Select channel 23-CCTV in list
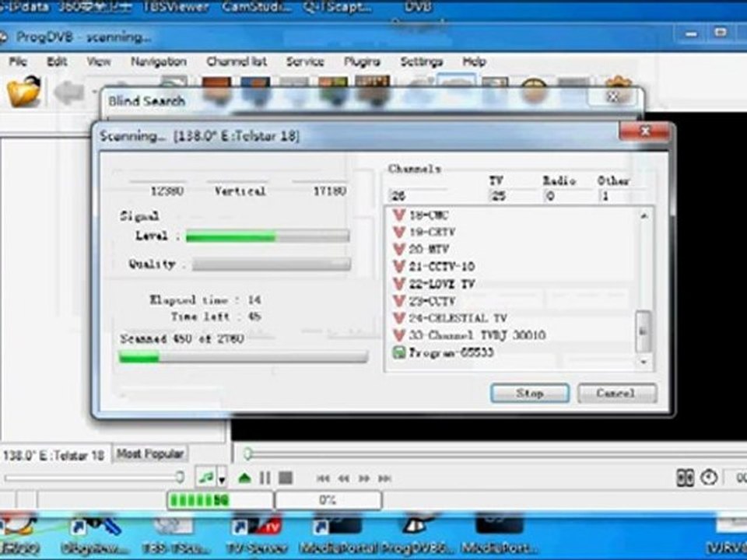 [x=432, y=301]
